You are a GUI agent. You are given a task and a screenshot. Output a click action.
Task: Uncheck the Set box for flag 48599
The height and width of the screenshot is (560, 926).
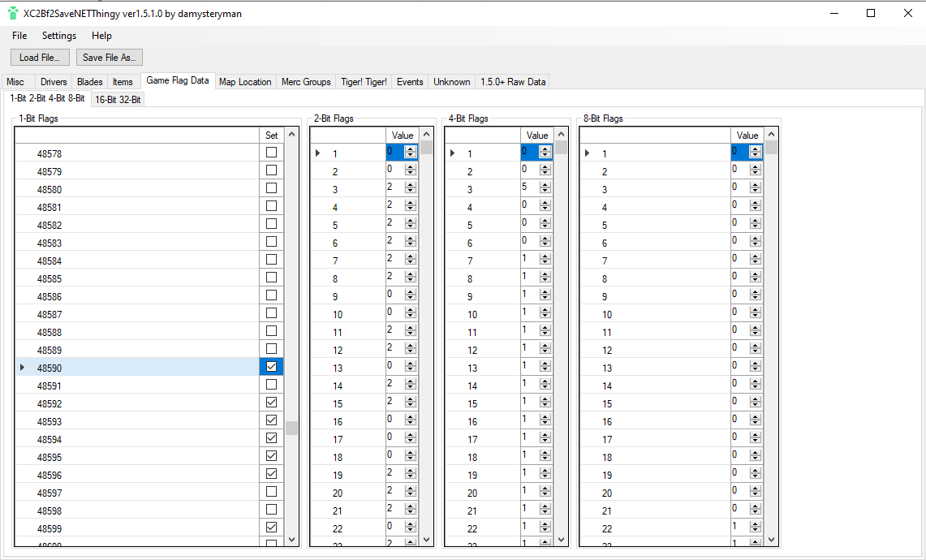(x=271, y=528)
